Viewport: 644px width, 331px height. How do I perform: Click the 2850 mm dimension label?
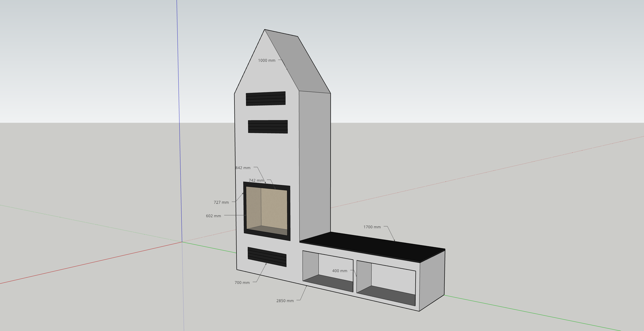coord(285,301)
